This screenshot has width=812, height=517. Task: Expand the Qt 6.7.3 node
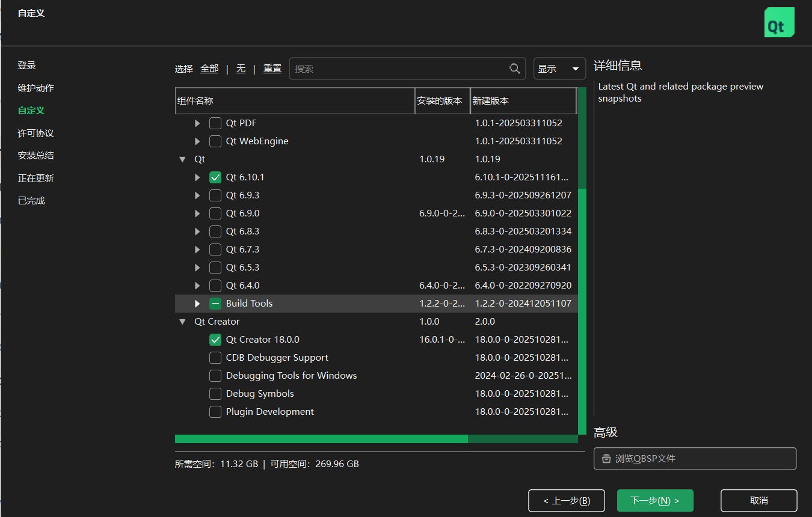click(197, 249)
